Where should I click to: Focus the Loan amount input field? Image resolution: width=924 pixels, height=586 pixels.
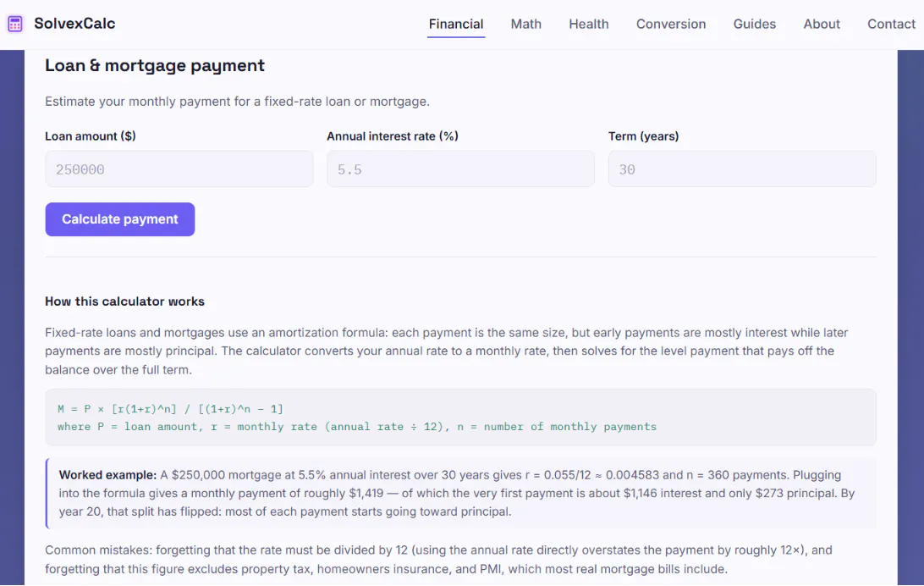179,169
